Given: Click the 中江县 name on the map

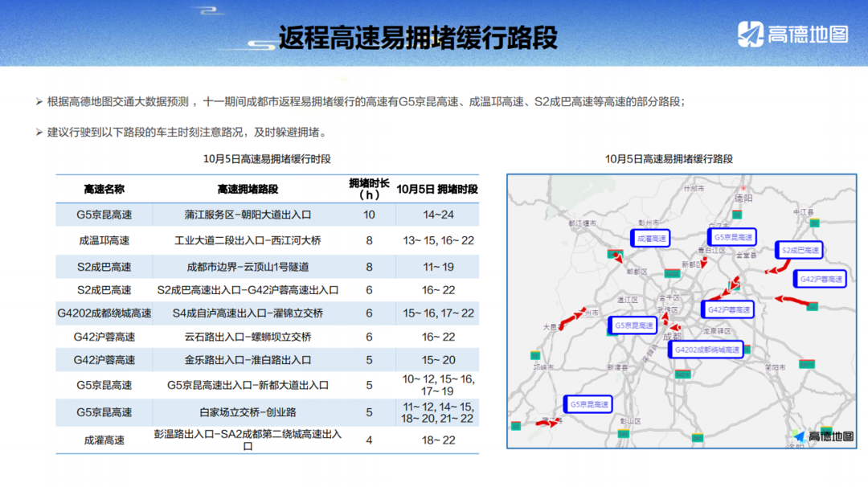Looking at the screenshot, I should (x=803, y=212).
